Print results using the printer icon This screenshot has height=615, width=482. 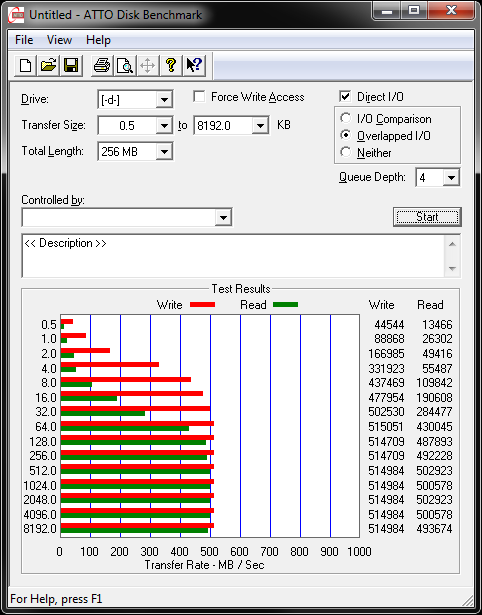click(x=102, y=65)
